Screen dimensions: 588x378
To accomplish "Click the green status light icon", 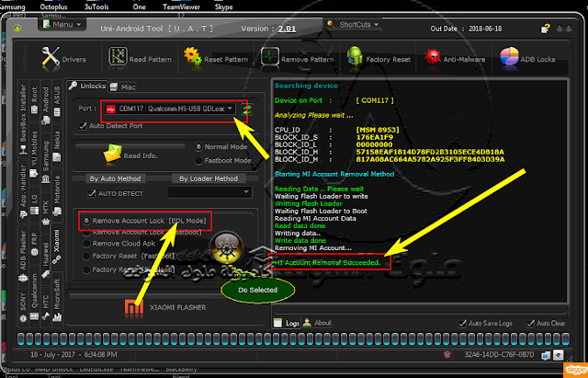I will point(17,29).
